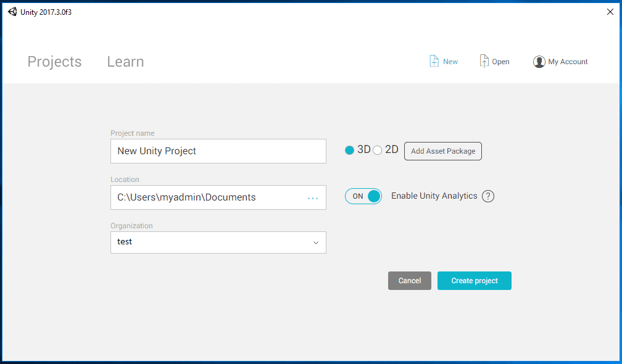This screenshot has height=364, width=622.
Task: Click into the Project name field
Action: [x=218, y=151]
